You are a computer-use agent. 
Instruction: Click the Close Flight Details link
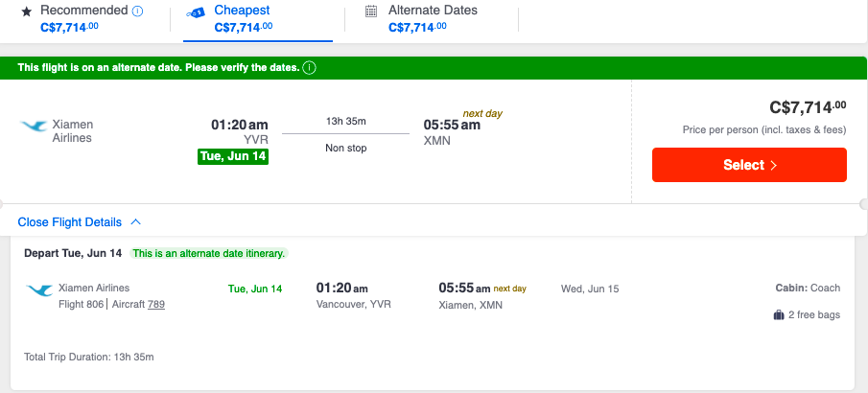point(70,222)
